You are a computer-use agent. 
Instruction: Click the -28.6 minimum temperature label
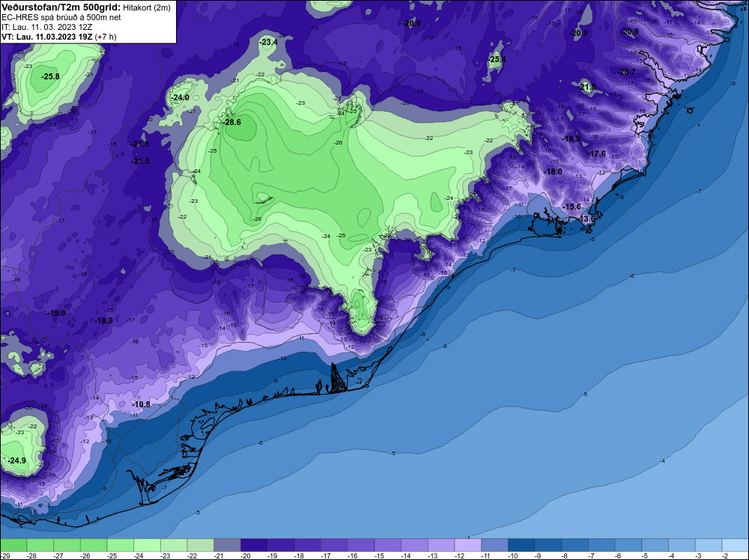coord(232,122)
